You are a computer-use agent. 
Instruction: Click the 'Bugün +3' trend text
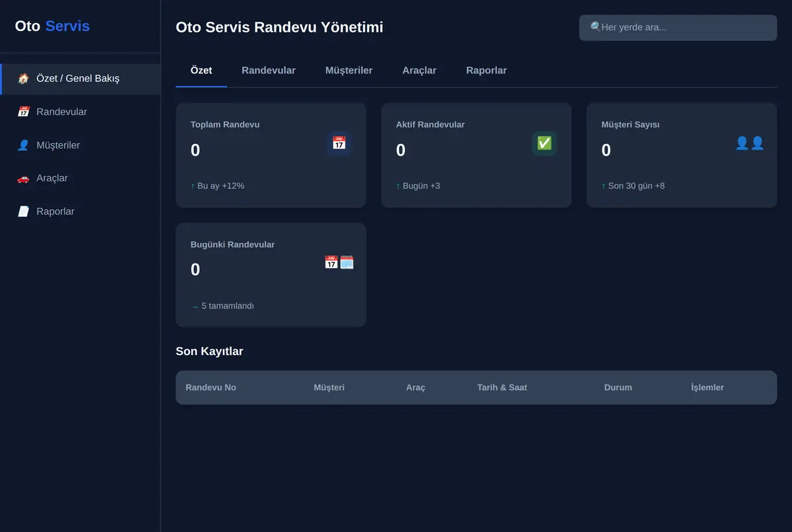tap(421, 186)
